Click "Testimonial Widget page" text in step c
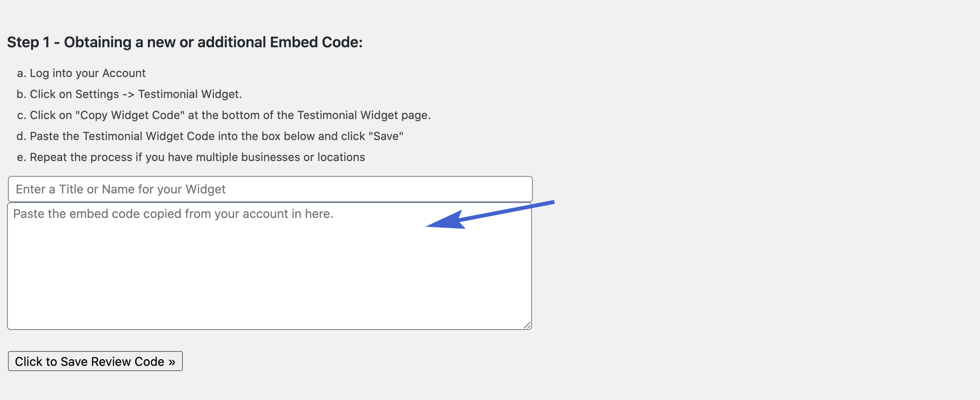Image resolution: width=980 pixels, height=400 pixels. (x=363, y=115)
